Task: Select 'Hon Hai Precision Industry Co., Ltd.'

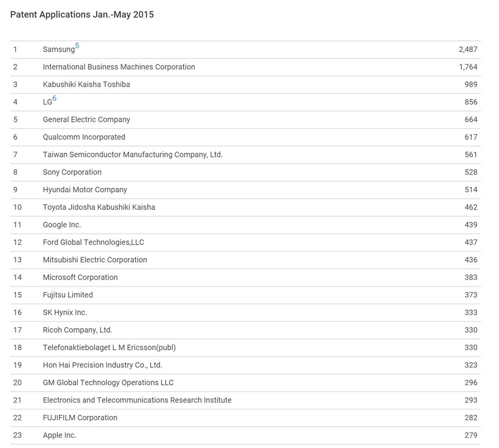Action: click(x=102, y=365)
